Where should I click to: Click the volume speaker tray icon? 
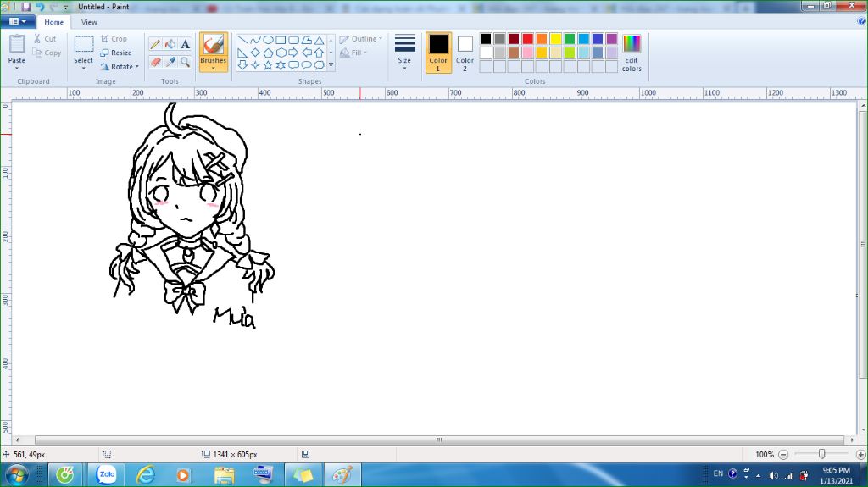pyautogui.click(x=773, y=475)
